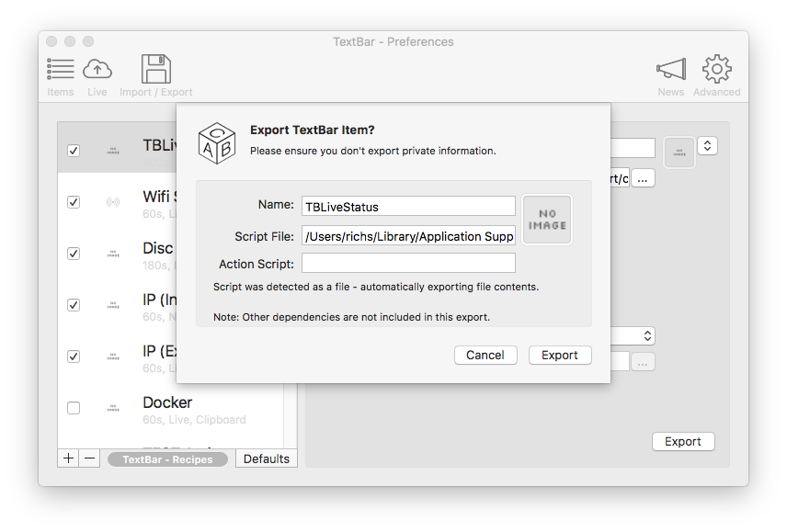Open TextBar - Recipes link
This screenshot has width=787, height=532.
pyautogui.click(x=167, y=459)
